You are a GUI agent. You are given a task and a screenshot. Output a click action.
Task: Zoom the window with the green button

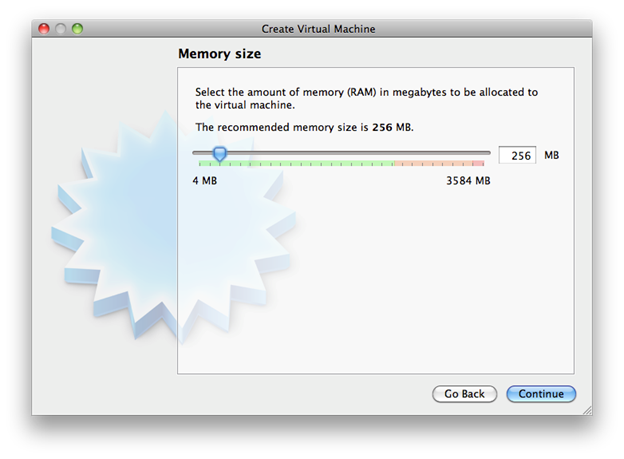coord(78,29)
